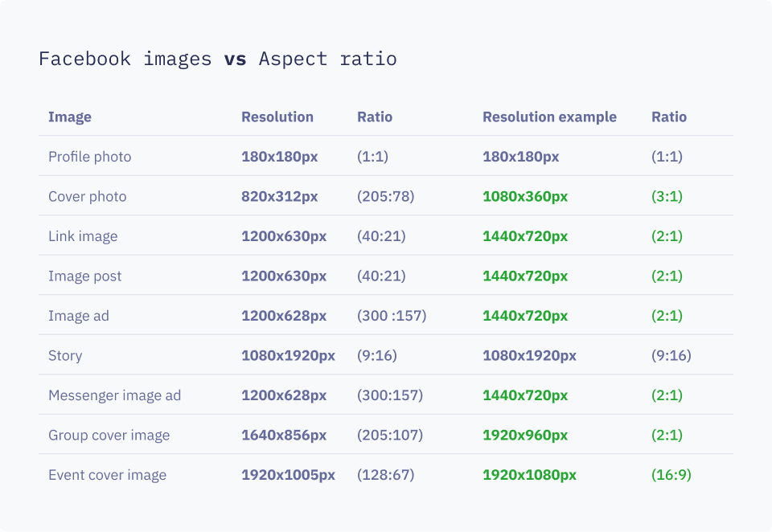772x532 pixels.
Task: Click the "Image post" row label
Action: click(x=85, y=276)
